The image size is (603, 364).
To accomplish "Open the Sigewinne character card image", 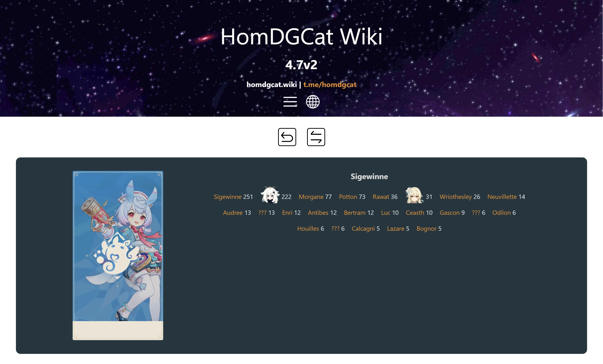I will [118, 255].
